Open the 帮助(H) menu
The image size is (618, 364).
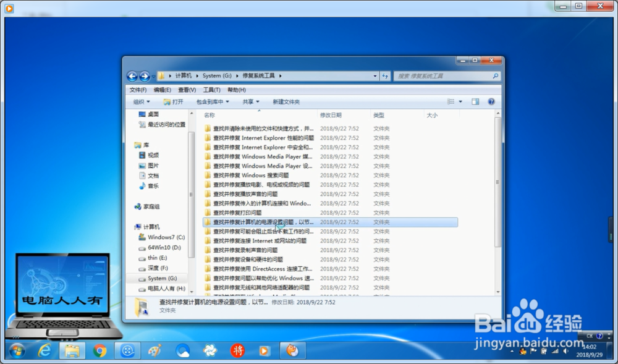pyautogui.click(x=237, y=90)
